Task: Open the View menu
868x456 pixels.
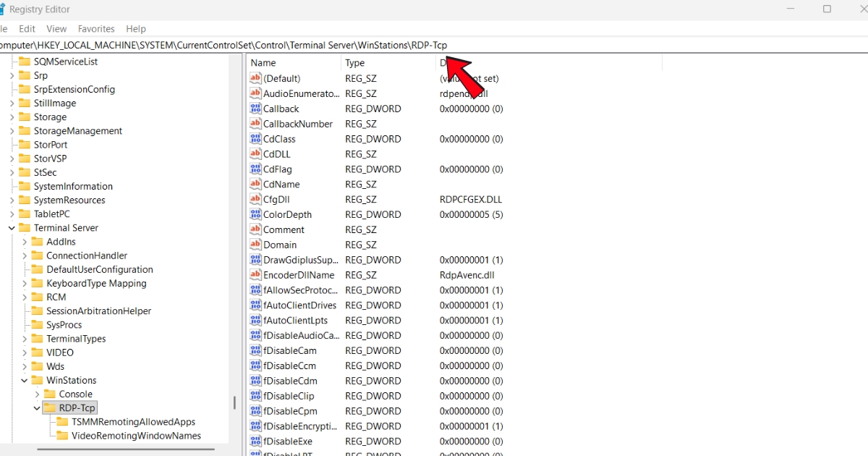Action: pos(56,29)
